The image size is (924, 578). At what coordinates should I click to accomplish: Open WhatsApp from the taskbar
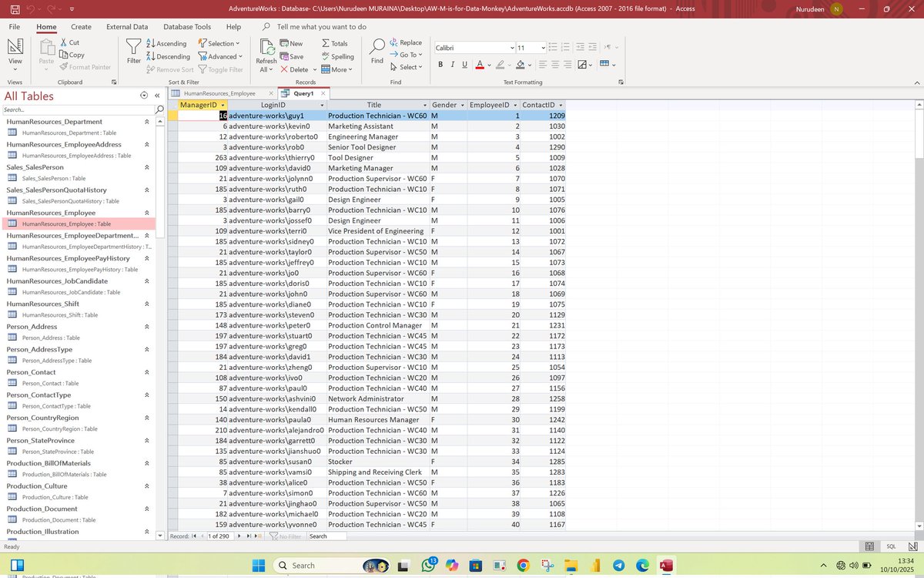[427, 566]
